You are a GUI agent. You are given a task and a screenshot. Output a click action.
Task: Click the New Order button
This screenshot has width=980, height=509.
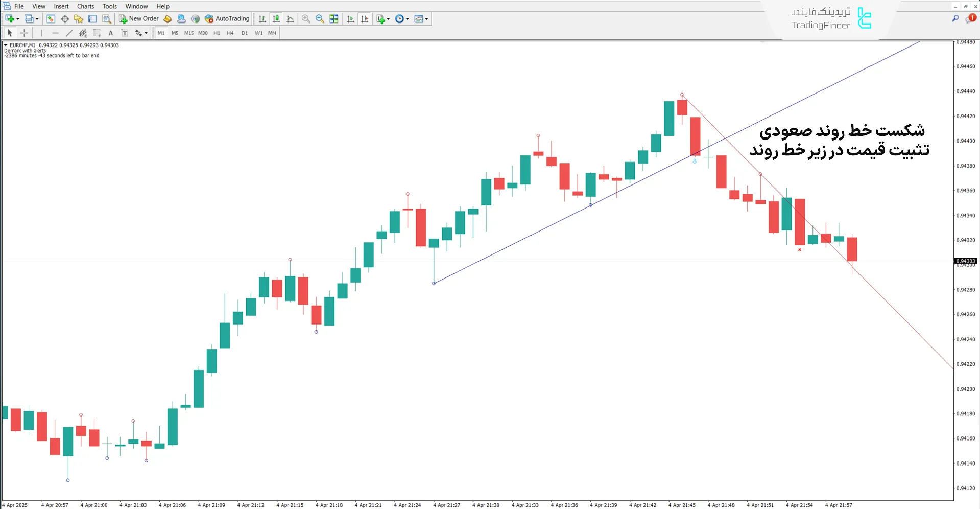click(138, 18)
